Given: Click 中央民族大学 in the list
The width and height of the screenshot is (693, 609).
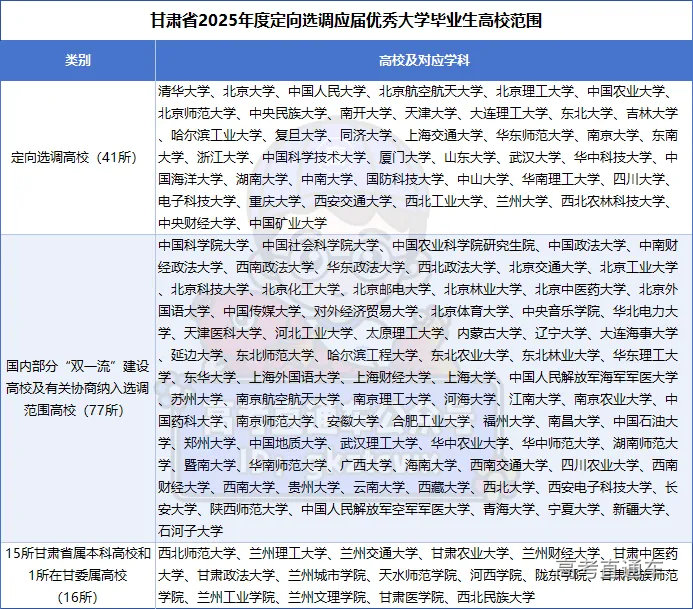Looking at the screenshot, I should pyautogui.click(x=288, y=114).
